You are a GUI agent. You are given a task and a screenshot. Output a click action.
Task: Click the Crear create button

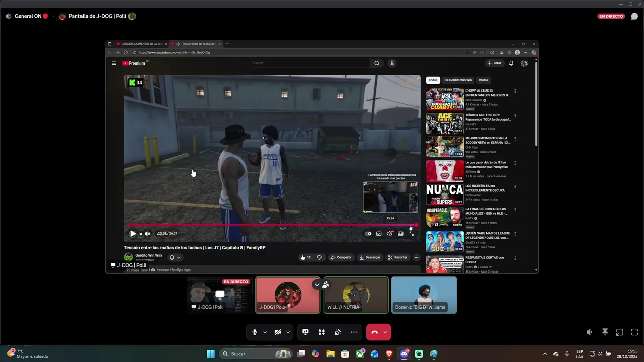point(495,63)
